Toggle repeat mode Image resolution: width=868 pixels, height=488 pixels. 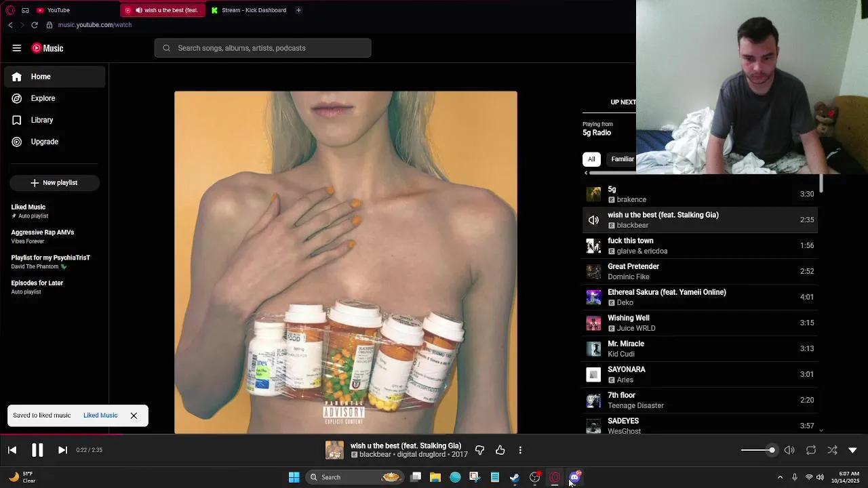pos(811,450)
